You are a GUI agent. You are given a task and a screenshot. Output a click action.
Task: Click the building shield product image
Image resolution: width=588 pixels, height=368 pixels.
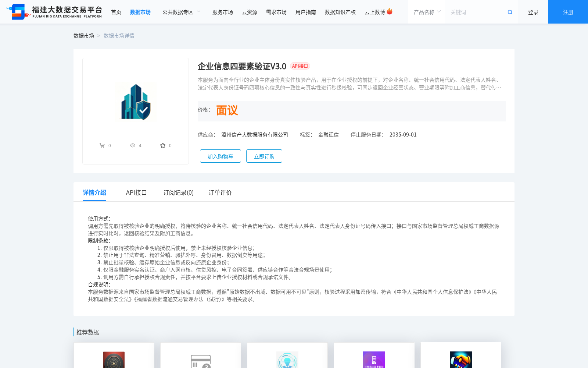(136, 102)
